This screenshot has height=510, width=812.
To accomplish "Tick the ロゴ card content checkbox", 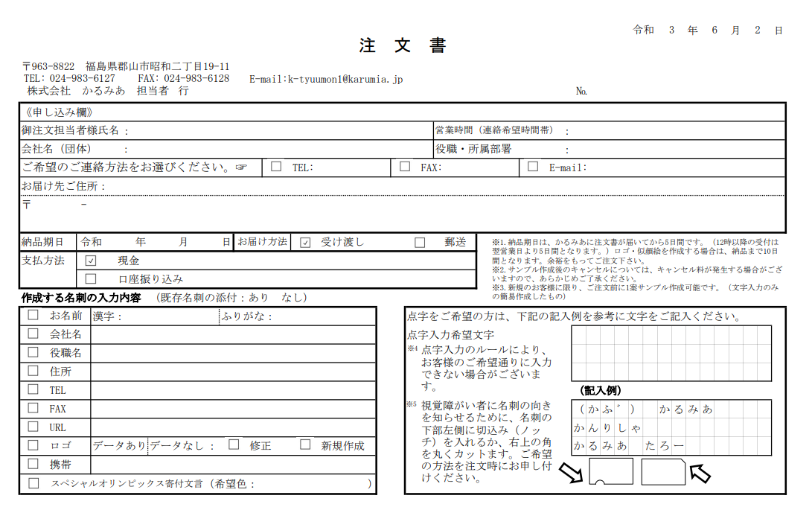I will [x=33, y=445].
